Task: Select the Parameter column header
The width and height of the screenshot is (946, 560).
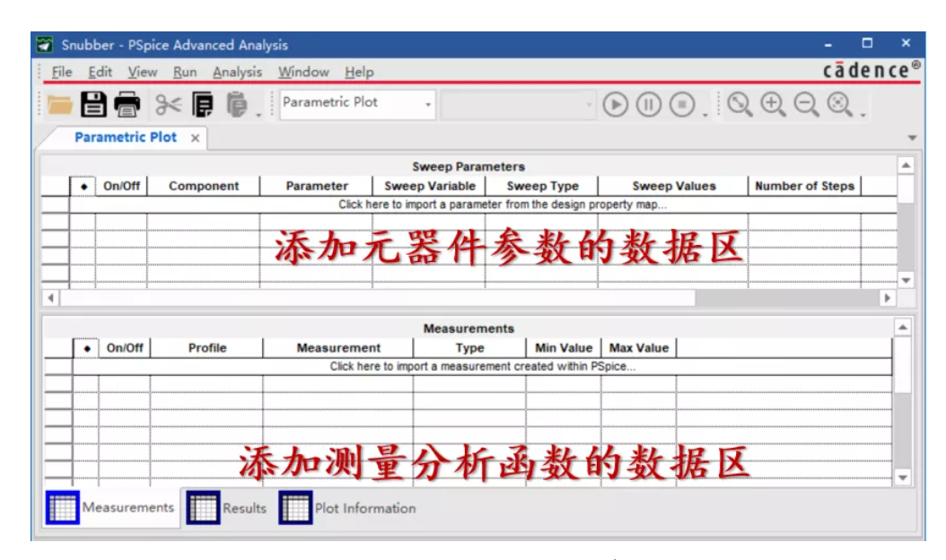Action: (317, 186)
